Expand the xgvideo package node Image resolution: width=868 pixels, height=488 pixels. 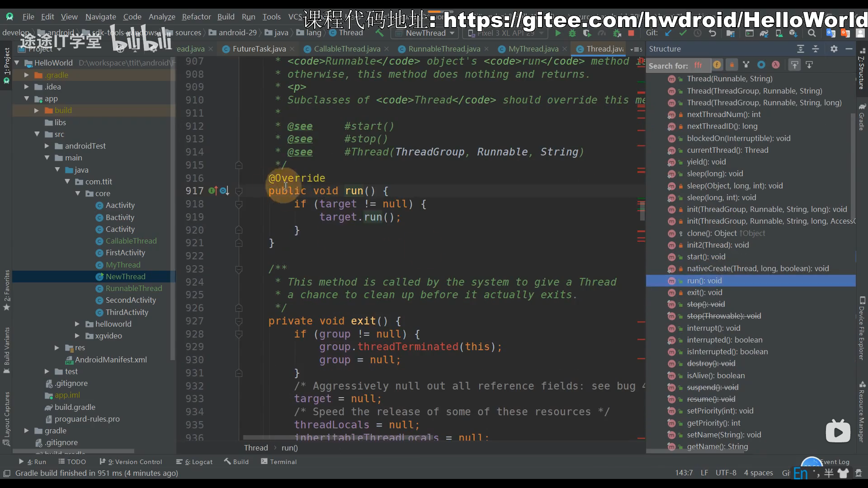pyautogui.click(x=77, y=336)
